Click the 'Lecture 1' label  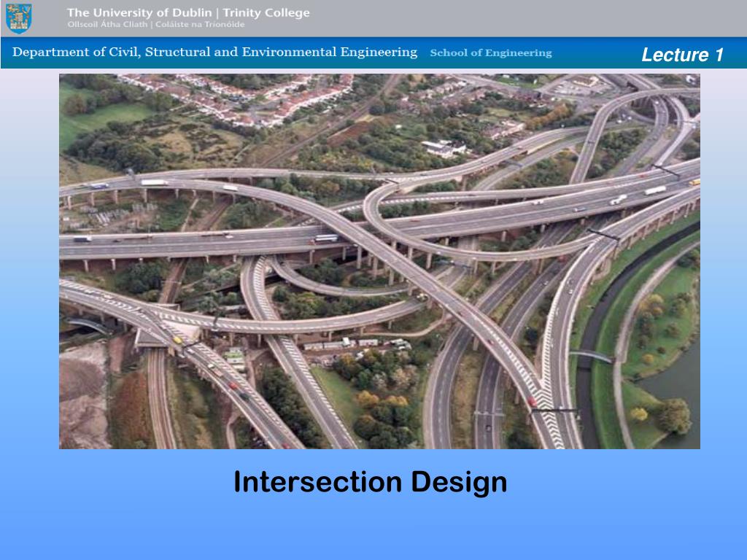pos(682,55)
